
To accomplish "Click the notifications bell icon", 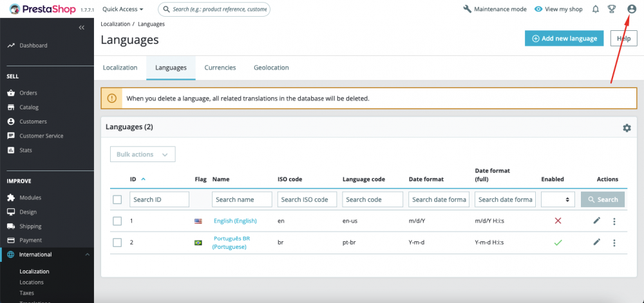I will point(595,9).
